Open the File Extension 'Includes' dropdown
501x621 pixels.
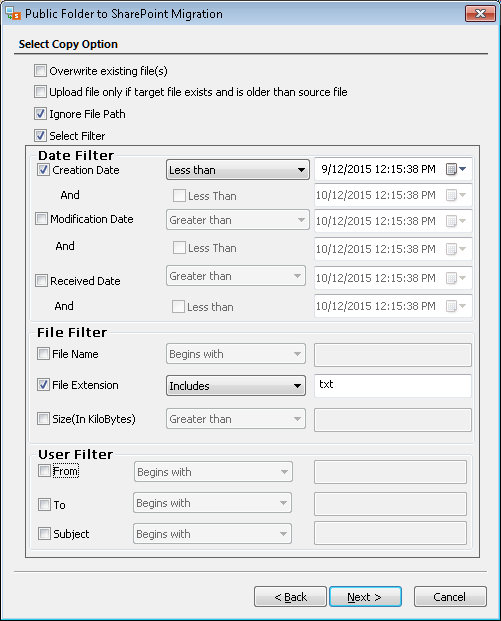(236, 386)
